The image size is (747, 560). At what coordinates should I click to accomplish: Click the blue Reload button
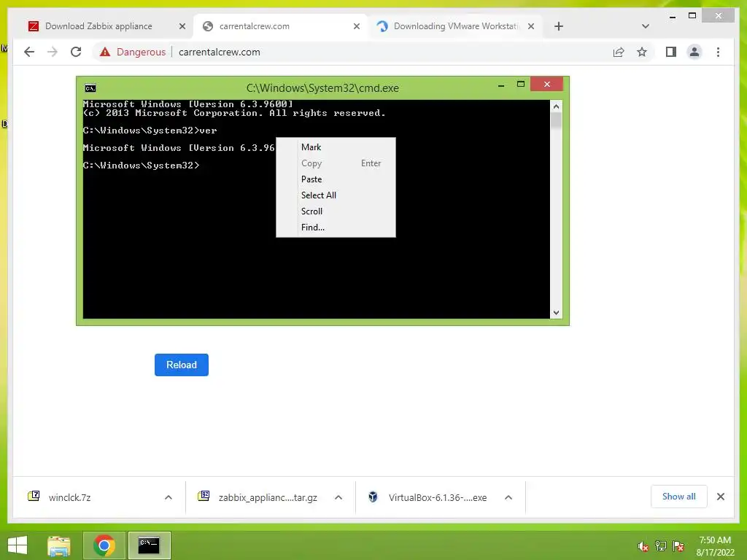click(182, 365)
